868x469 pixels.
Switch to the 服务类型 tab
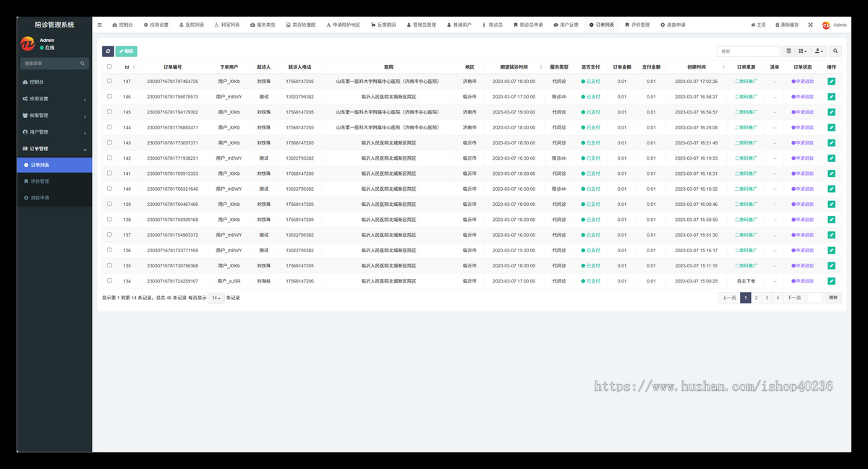click(263, 25)
